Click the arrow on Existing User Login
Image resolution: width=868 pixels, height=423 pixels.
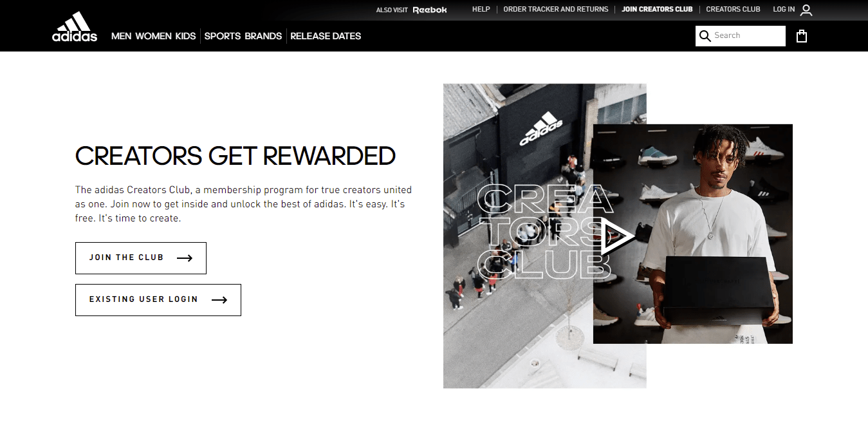[x=219, y=300]
